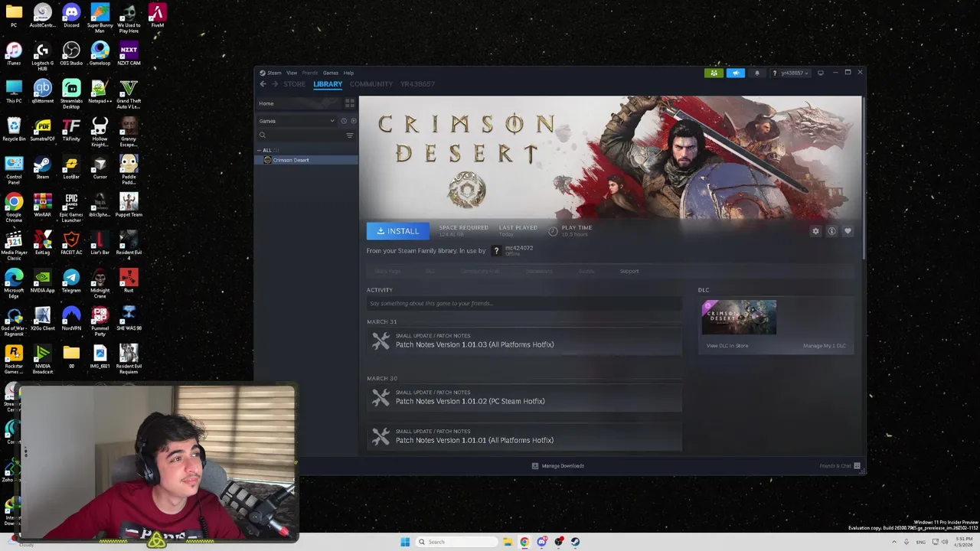Screen dimensions: 980x551
Task: Open Steam notifications bell
Action: (x=756, y=73)
